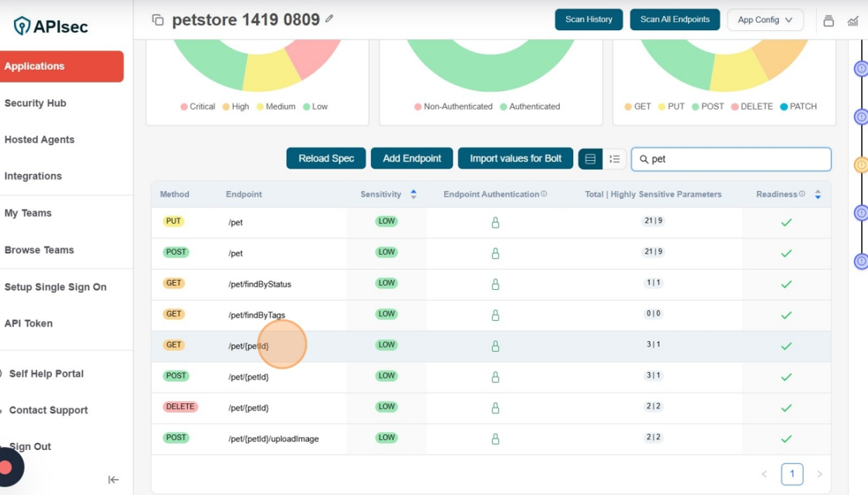Select Integrations in the sidebar

coord(34,176)
